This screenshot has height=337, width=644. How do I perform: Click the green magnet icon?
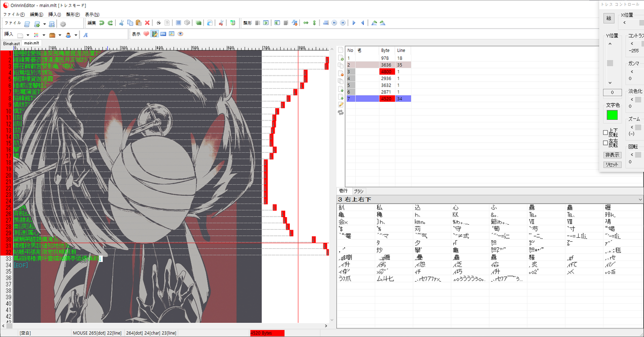pyautogui.click(x=232, y=23)
